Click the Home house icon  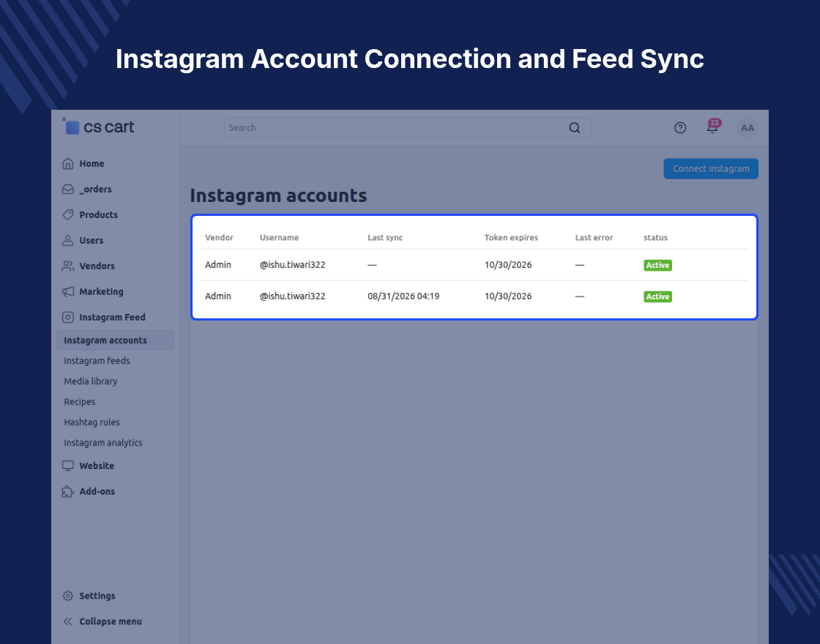click(x=68, y=164)
